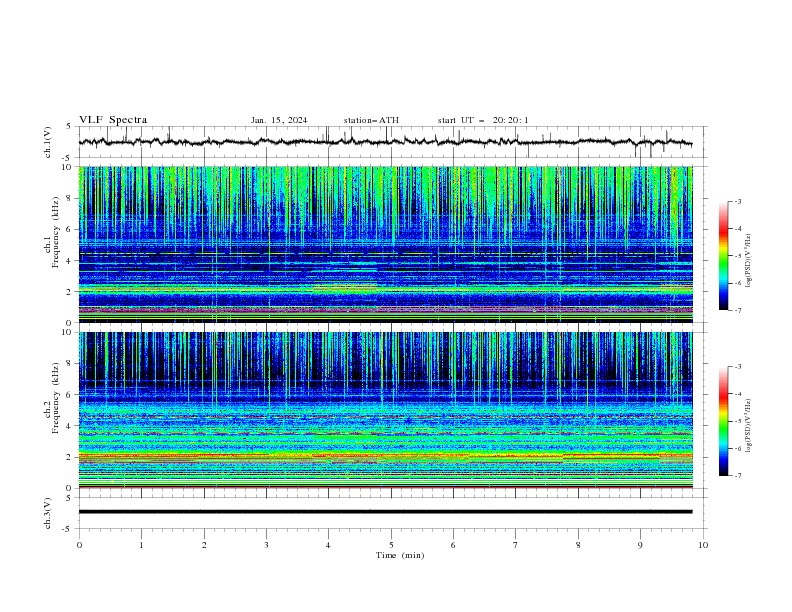Click time axis tick label '6'
The width and height of the screenshot is (792, 612).
coord(453,545)
